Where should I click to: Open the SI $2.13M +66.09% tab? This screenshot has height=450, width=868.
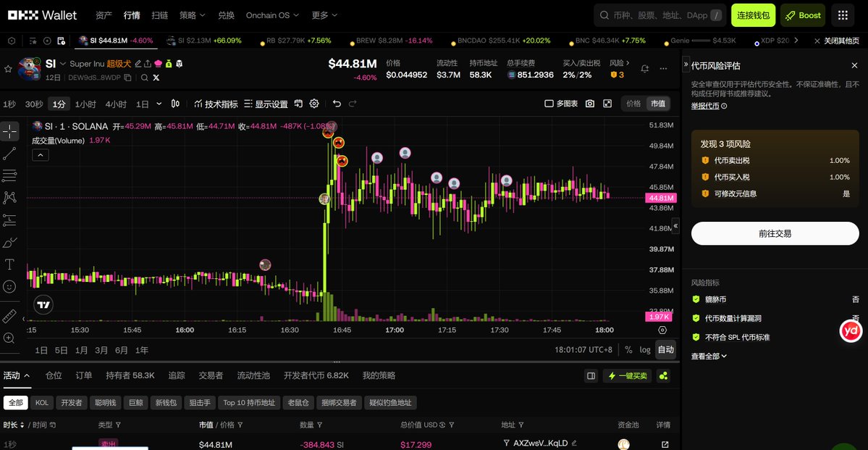pos(204,41)
